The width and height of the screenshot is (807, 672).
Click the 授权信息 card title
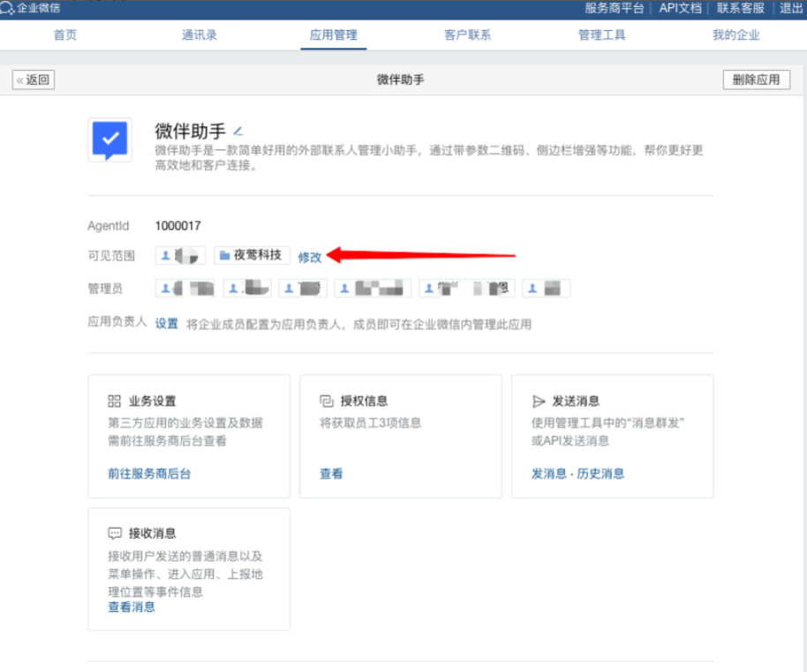[x=365, y=401]
